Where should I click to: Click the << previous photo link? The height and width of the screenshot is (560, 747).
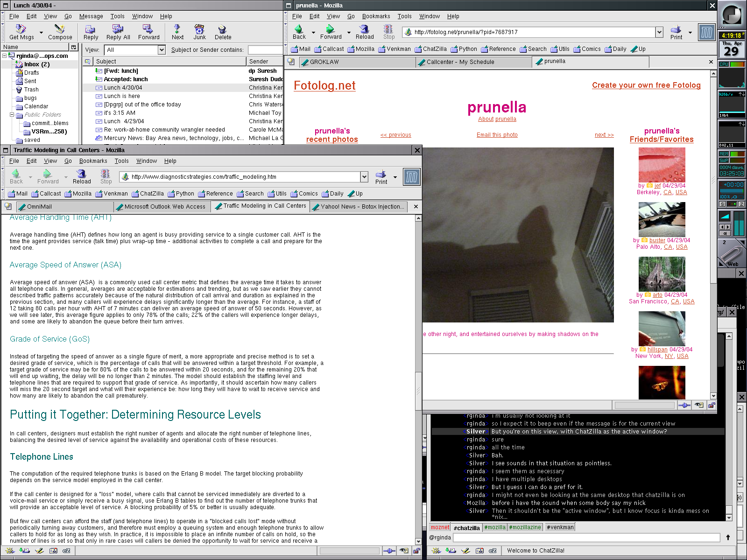[x=395, y=135]
